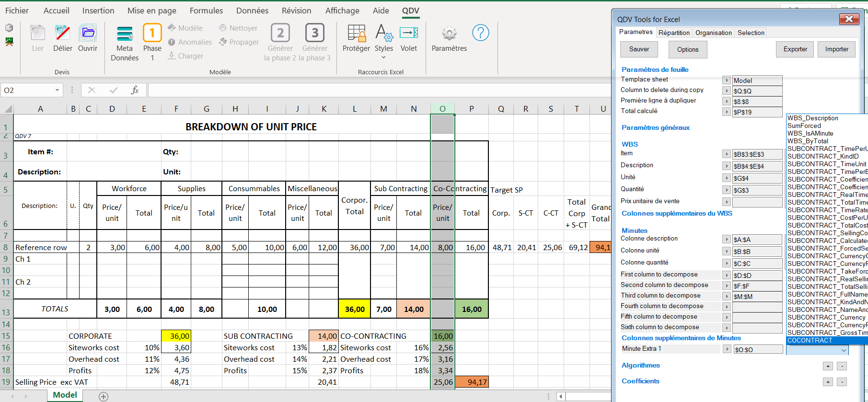Open the Fichier menu
Image resolution: width=868 pixels, height=402 pixels.
(17, 11)
